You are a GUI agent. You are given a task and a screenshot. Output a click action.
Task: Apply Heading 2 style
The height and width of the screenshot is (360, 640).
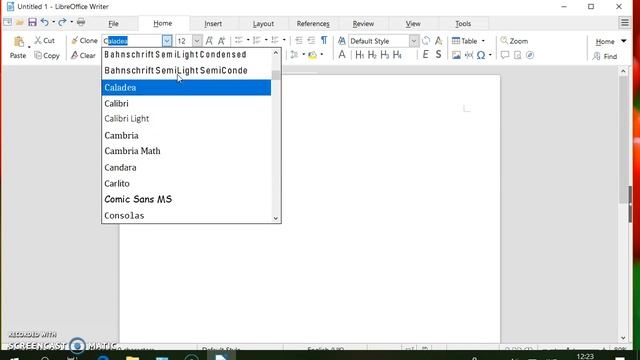(372, 55)
